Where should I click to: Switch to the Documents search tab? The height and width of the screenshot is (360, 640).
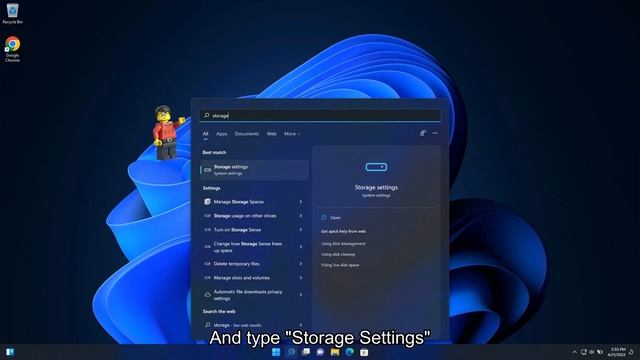247,134
